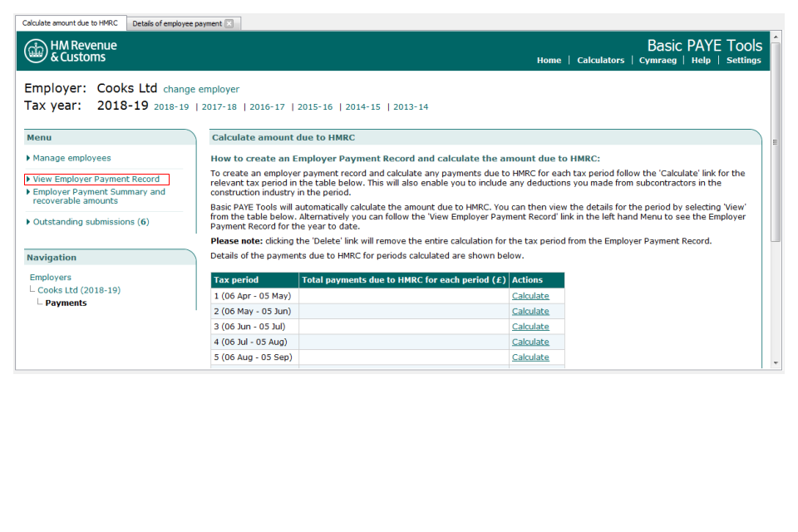Click the vertical scrollbar thumb
Screen dimensions: 798x532
tap(776, 142)
